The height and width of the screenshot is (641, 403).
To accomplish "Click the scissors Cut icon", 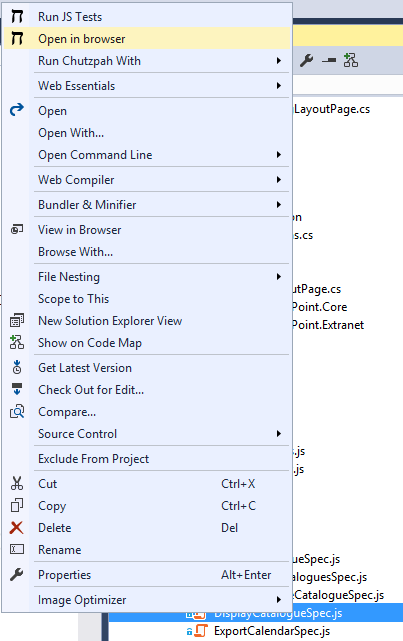I will 17,484.
